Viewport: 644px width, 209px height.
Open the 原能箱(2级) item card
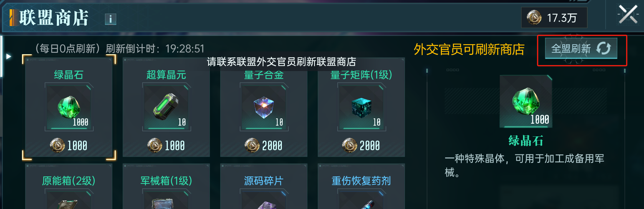coord(69,186)
